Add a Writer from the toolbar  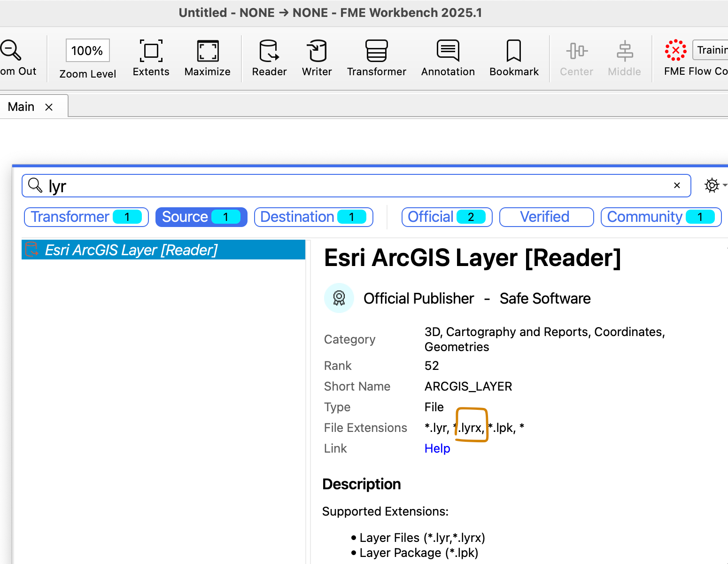(x=317, y=51)
